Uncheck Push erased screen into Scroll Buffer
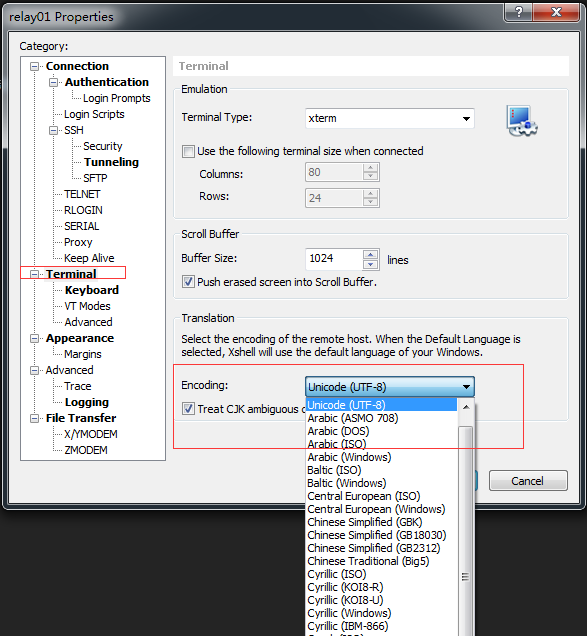Viewport: 587px width, 636px height. point(188,281)
